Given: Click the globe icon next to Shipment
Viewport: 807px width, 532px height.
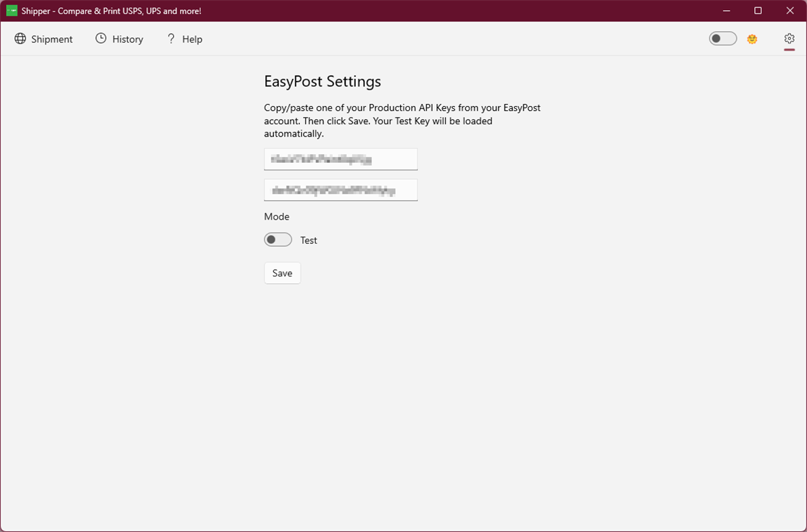Looking at the screenshot, I should [20, 39].
